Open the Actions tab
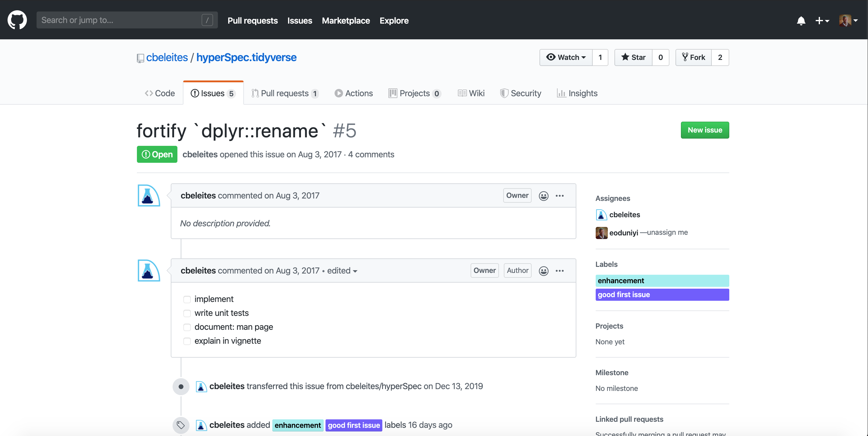Viewport: 868px width, 436px height. 354,93
